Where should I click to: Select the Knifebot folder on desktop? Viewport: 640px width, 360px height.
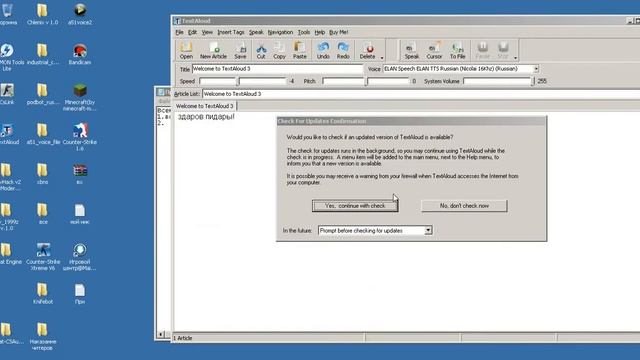[42, 293]
